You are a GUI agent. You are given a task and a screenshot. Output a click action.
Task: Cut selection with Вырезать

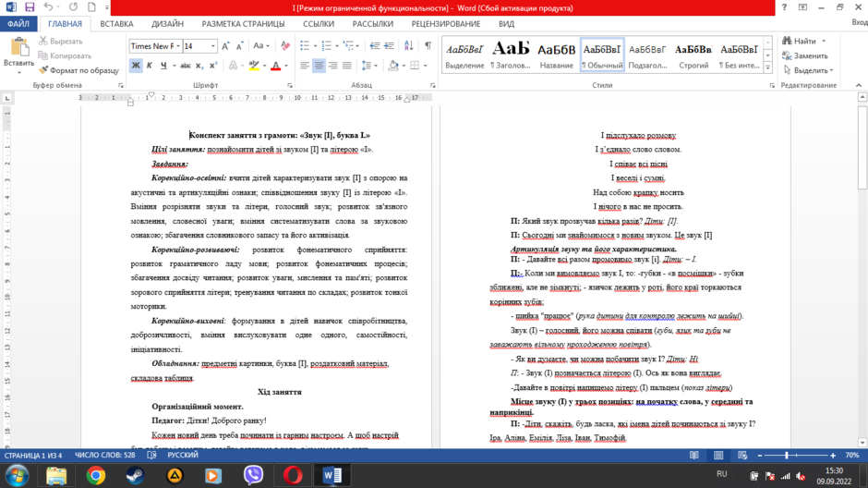[60, 41]
